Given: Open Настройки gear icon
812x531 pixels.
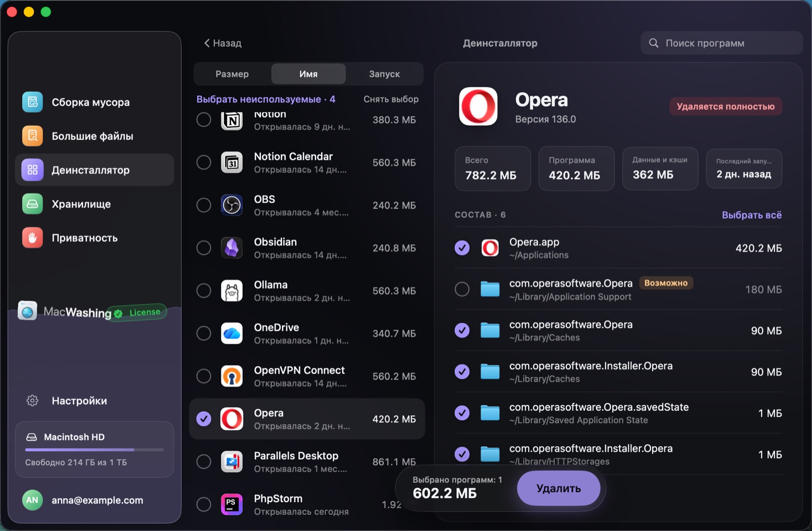Looking at the screenshot, I should (32, 401).
